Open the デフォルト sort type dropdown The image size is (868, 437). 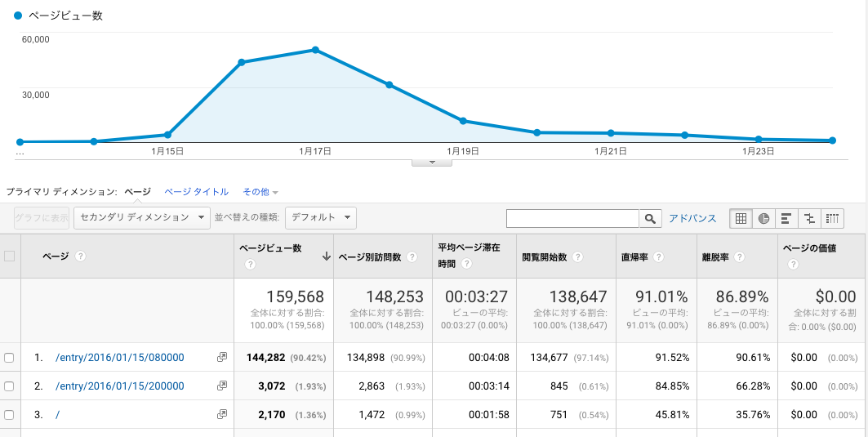[323, 217]
